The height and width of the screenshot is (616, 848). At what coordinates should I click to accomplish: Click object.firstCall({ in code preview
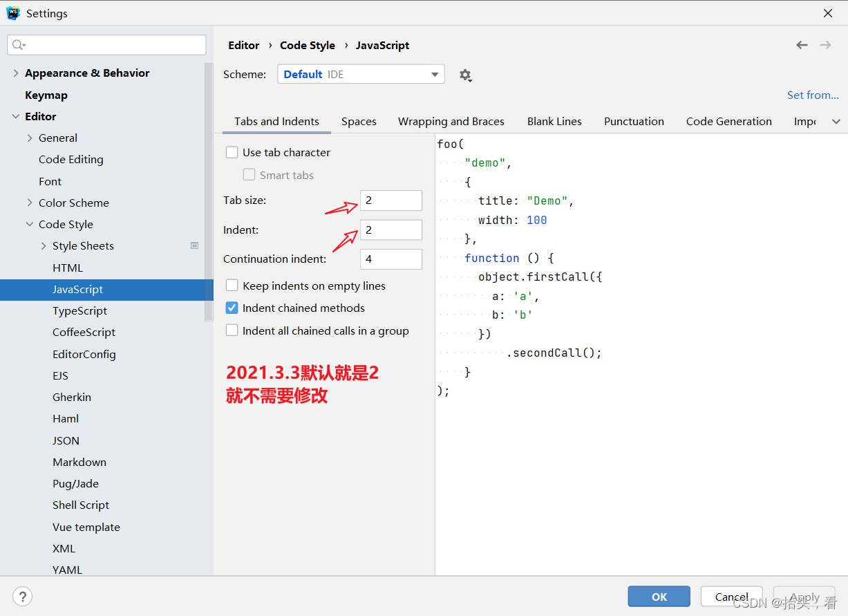coord(540,277)
